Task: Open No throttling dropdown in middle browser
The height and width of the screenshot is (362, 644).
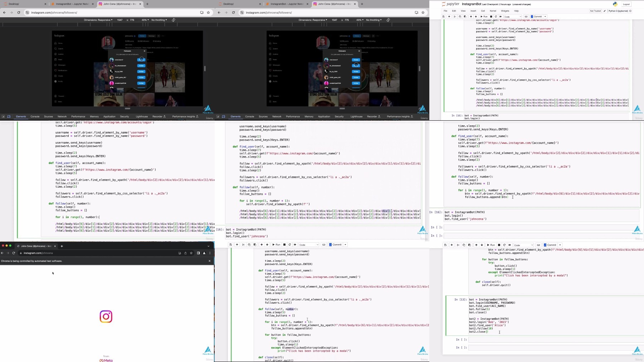Action: coord(374,20)
